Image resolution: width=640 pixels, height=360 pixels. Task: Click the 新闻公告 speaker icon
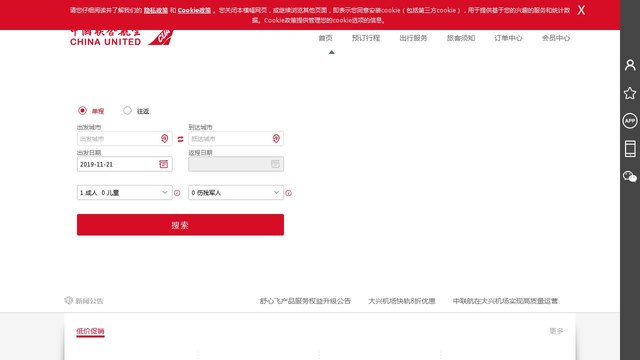[68, 300]
